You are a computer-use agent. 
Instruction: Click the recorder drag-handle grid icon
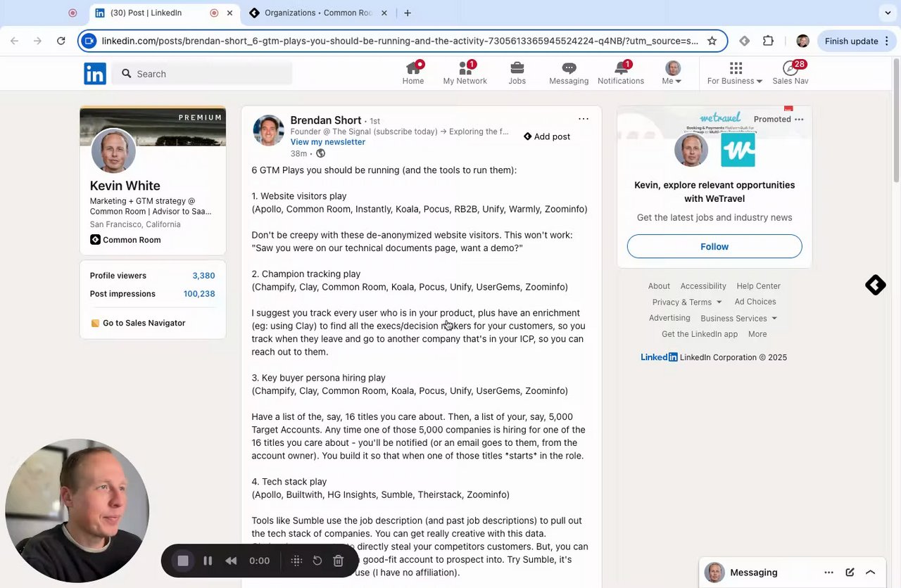[x=296, y=561]
